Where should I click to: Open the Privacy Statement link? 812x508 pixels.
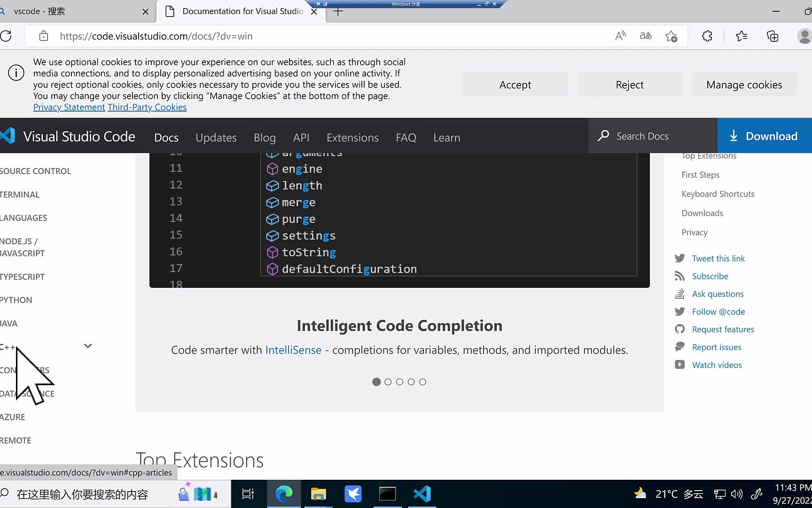[69, 107]
